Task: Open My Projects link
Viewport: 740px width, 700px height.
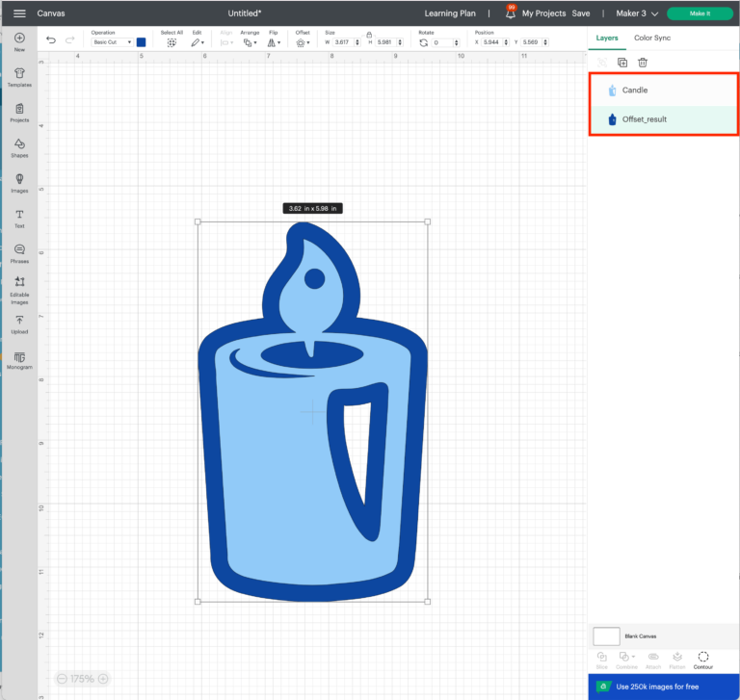Action: [543, 13]
